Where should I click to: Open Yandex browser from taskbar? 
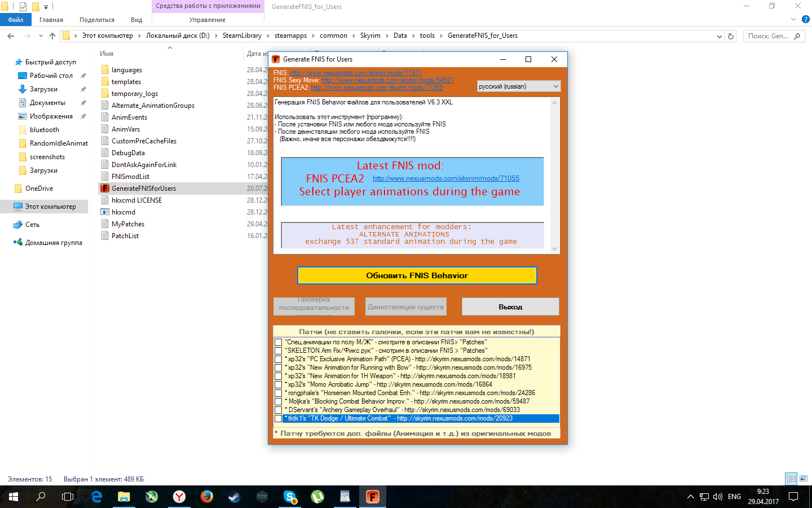[179, 497]
